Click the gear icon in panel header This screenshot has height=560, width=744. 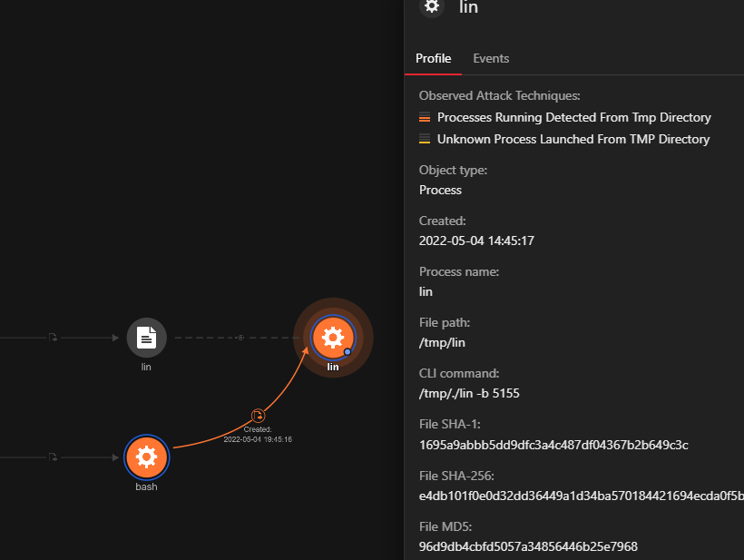(x=432, y=6)
